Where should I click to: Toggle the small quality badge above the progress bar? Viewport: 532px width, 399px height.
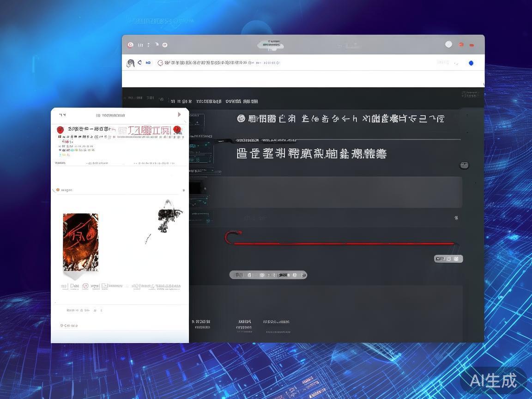447,259
